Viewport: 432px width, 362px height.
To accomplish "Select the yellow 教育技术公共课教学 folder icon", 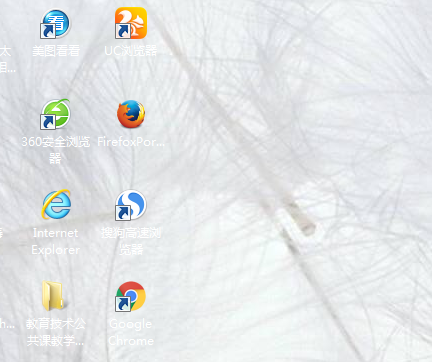I will (53, 296).
